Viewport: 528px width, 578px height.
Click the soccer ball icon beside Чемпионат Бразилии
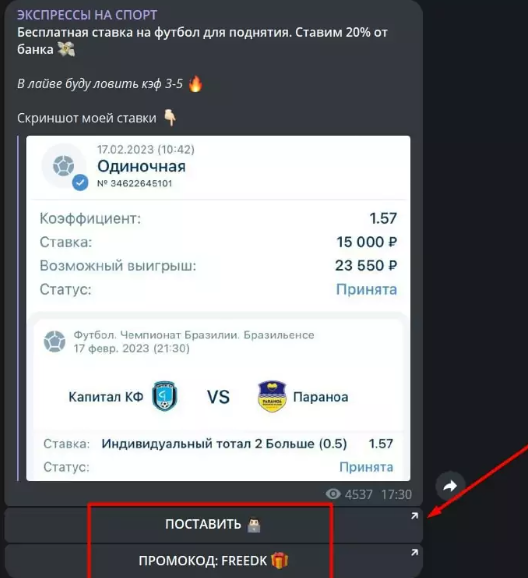pyautogui.click(x=55, y=341)
